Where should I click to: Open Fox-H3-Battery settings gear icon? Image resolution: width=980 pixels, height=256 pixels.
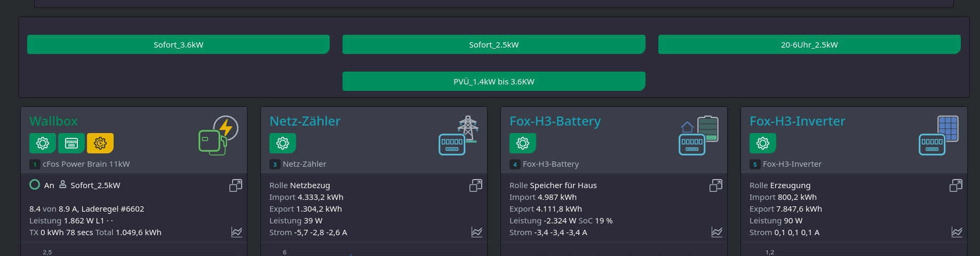[x=523, y=143]
